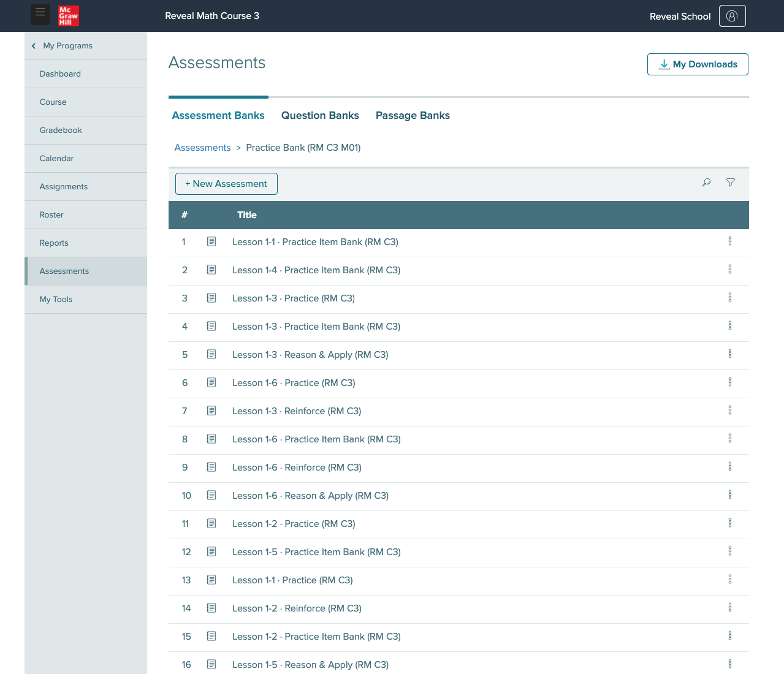Open kebab menu for Lesson 1-6 Practice Item Bank
This screenshot has height=674, width=784.
tap(730, 439)
